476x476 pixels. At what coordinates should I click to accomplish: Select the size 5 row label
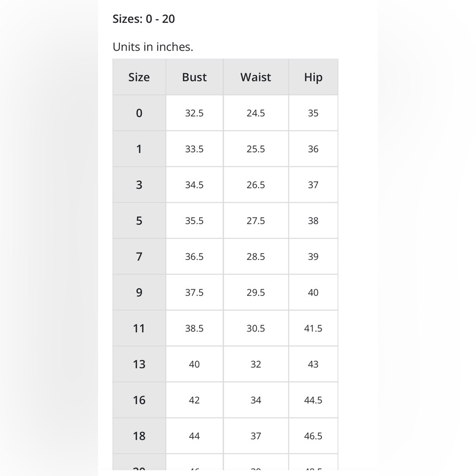click(139, 220)
